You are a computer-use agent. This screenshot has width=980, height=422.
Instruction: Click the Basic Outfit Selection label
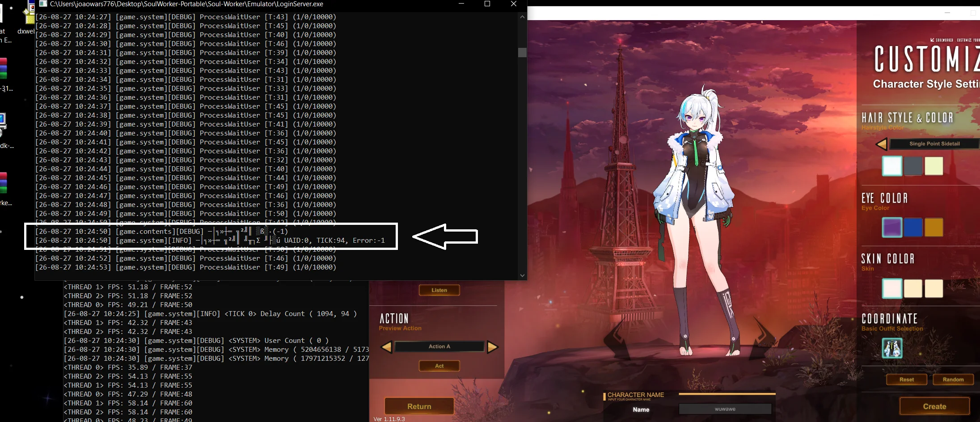892,329
